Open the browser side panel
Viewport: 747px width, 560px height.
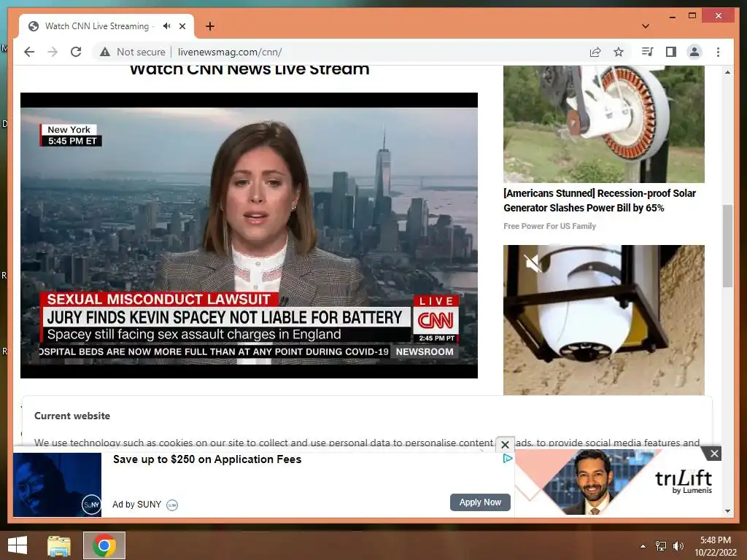coord(671,52)
